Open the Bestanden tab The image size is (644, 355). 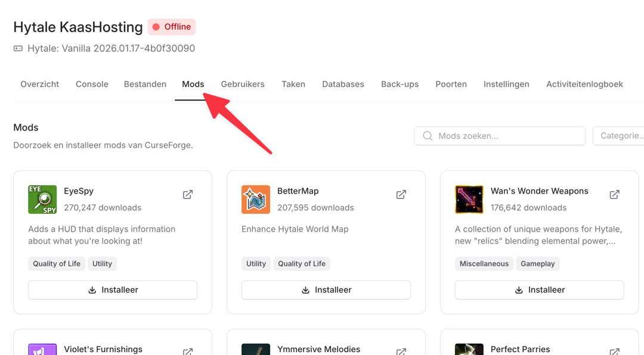[x=145, y=84]
